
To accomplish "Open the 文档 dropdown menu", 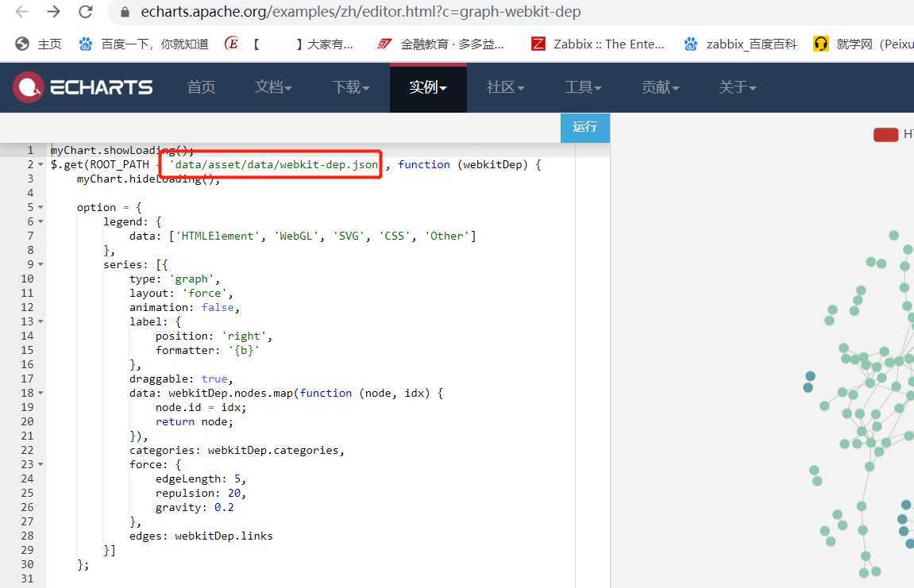I will [x=273, y=87].
